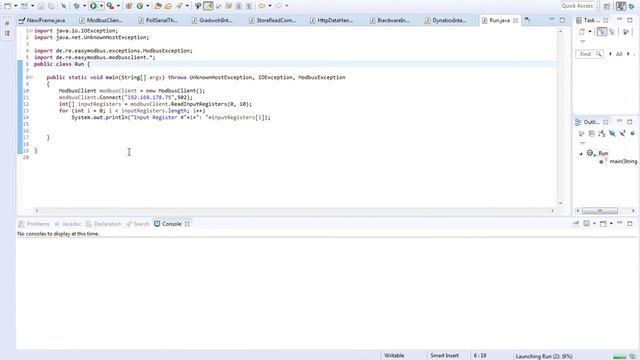640x360 pixels.
Task: Click the Debug bug icon
Action: (76, 6)
